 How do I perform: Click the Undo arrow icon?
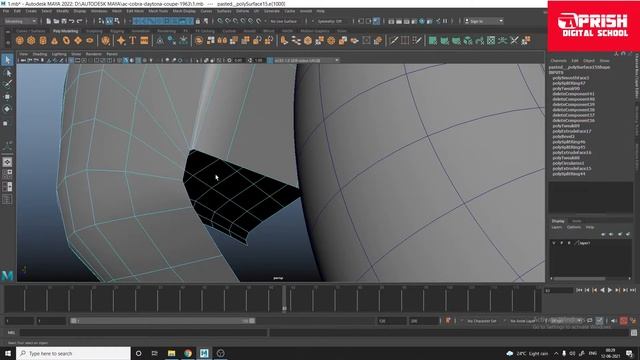tap(72, 21)
